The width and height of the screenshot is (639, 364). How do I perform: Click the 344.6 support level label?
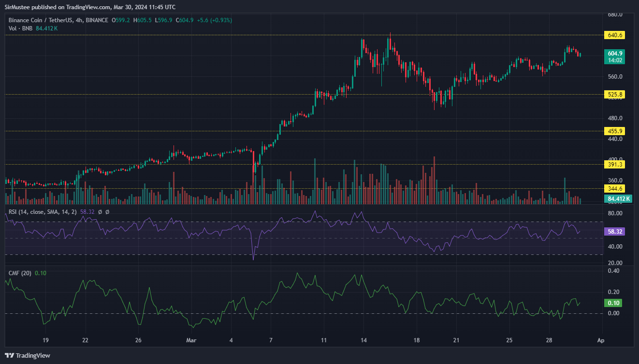tap(615, 189)
